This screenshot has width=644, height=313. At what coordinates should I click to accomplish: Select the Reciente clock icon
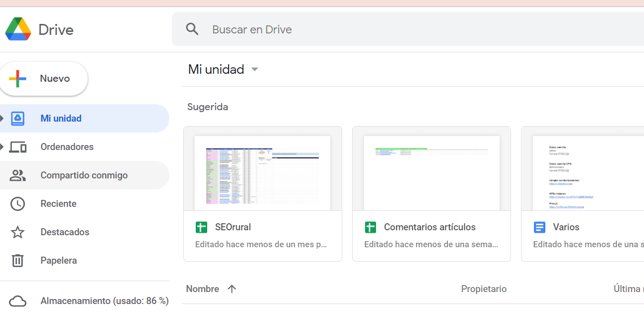pyautogui.click(x=18, y=203)
